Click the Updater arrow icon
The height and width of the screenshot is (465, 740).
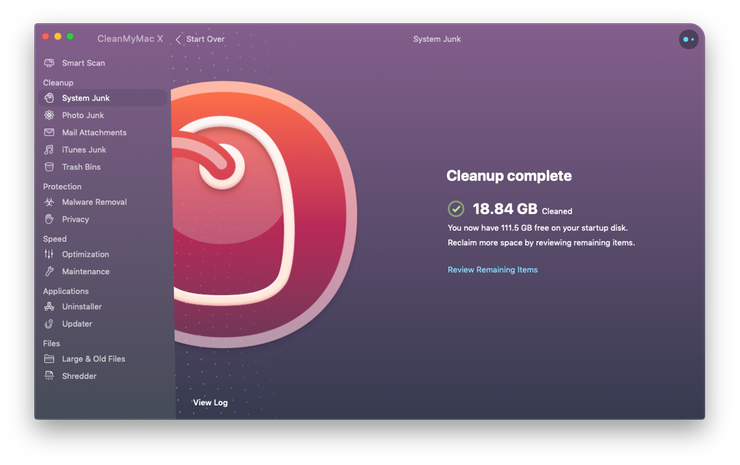49,324
